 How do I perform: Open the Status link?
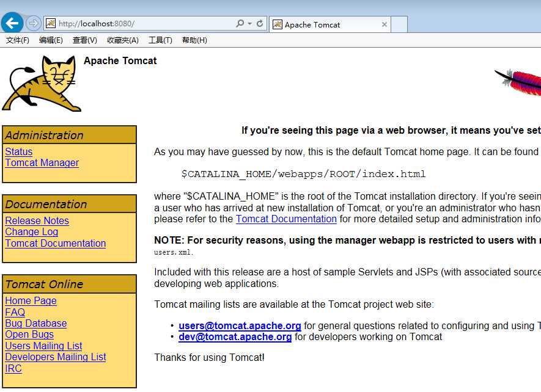[x=19, y=151]
